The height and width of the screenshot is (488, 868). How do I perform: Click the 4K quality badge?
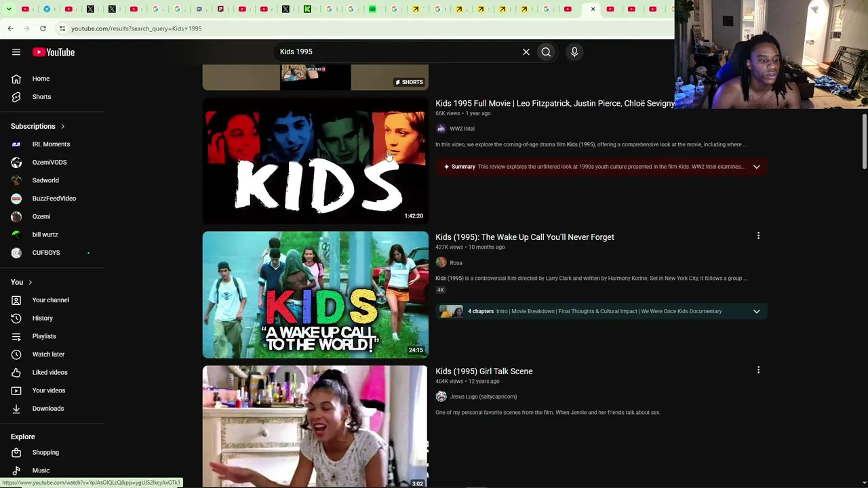point(440,290)
